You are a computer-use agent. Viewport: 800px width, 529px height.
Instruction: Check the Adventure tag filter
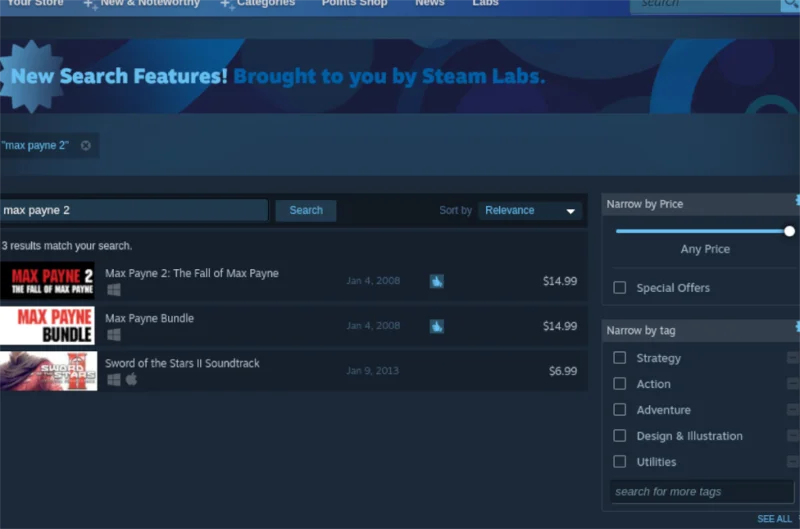tap(619, 410)
